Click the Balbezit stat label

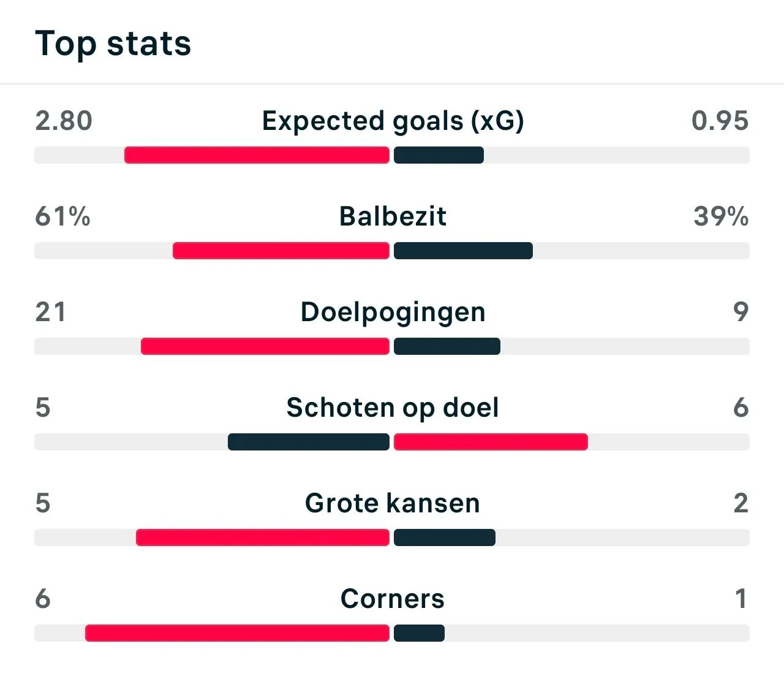point(393,216)
